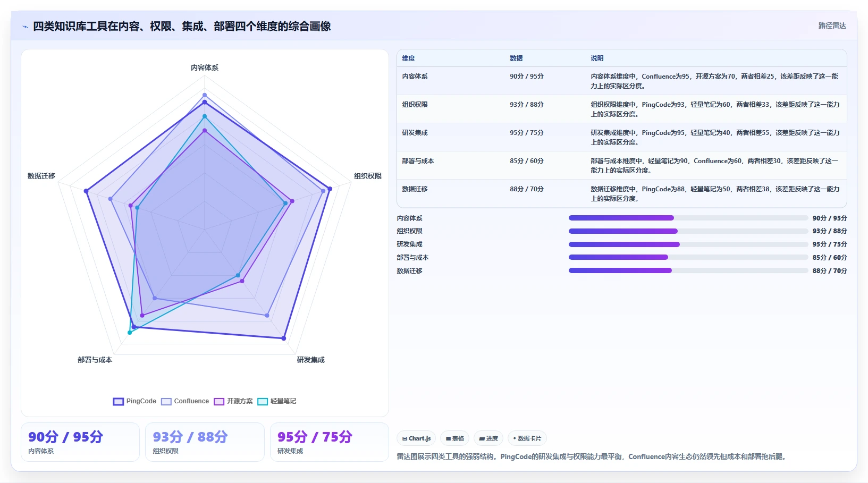Click the 数据 table column header
Viewport: 868px width, 483px height.
click(x=516, y=58)
